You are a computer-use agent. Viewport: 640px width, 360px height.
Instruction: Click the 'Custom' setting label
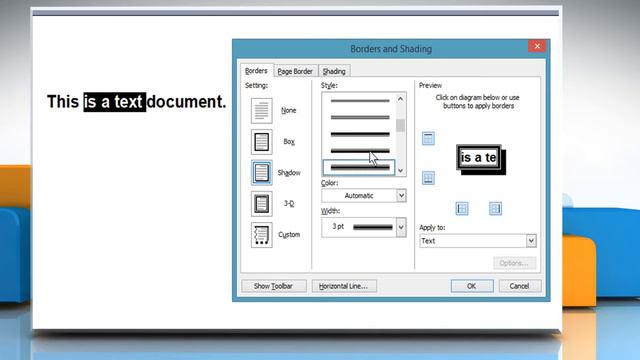pyautogui.click(x=289, y=235)
